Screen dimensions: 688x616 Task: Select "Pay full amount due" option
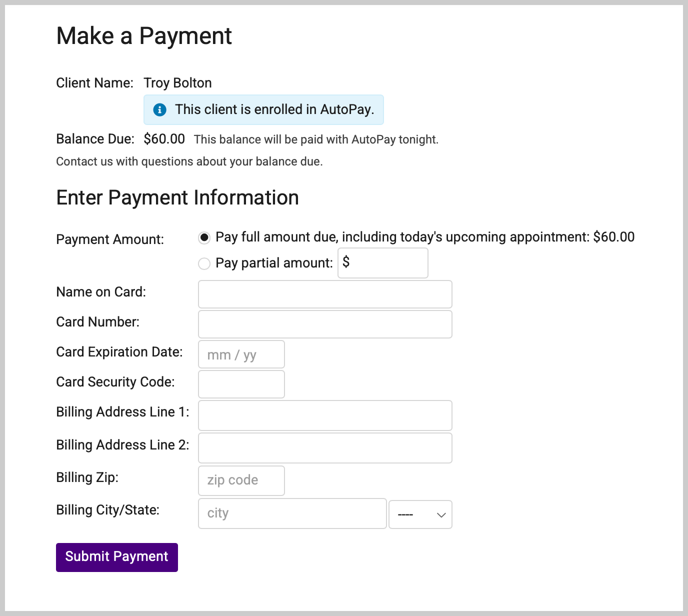pos(204,238)
